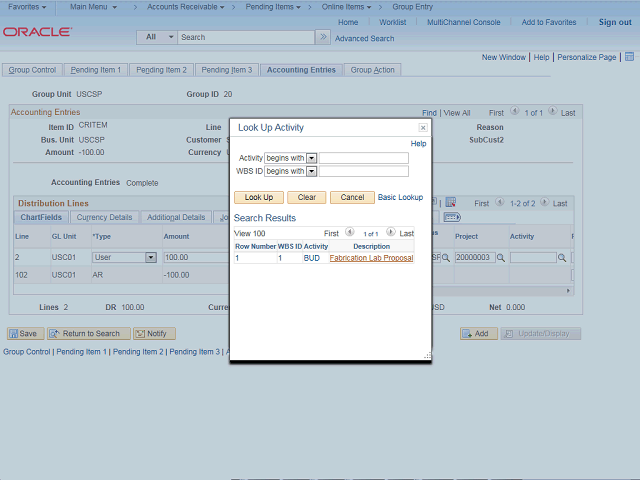
Task: Focus the global Search text box
Action: (246, 37)
